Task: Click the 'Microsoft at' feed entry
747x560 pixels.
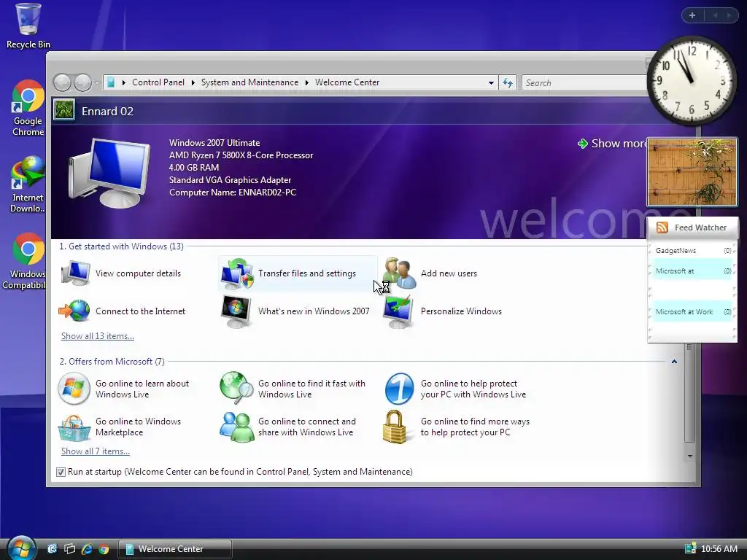Action: click(693, 271)
